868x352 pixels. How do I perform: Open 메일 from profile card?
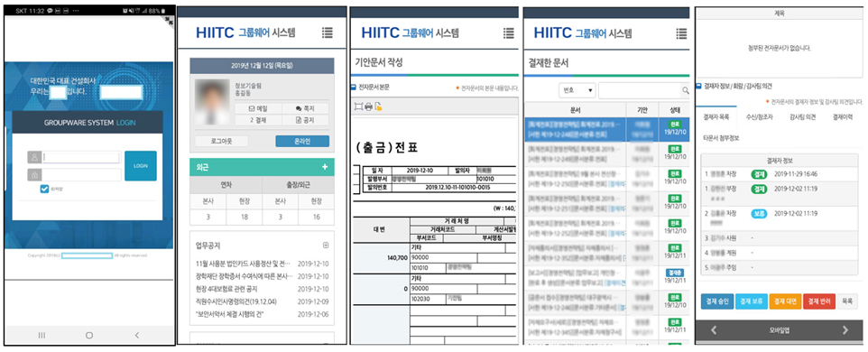pos(258,108)
